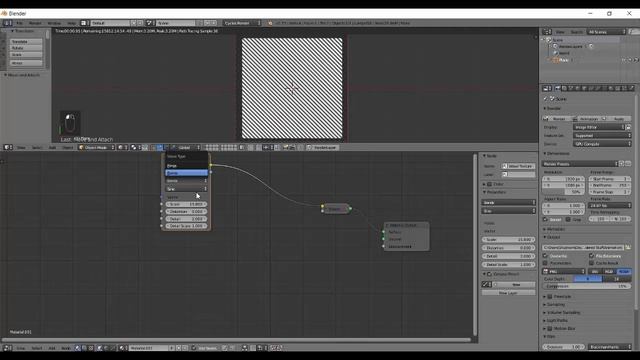The width and height of the screenshot is (640, 360).
Task: Choose Bands in the Wave Type list
Action: tap(187, 173)
